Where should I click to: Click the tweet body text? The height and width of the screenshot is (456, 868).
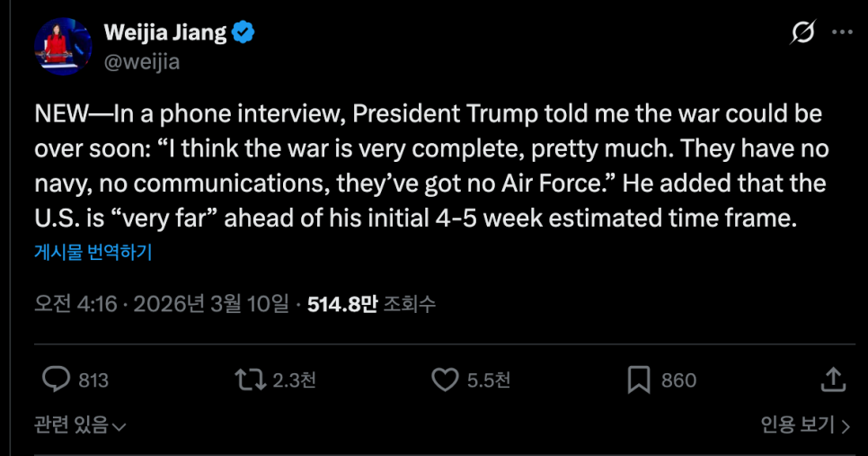click(x=431, y=166)
